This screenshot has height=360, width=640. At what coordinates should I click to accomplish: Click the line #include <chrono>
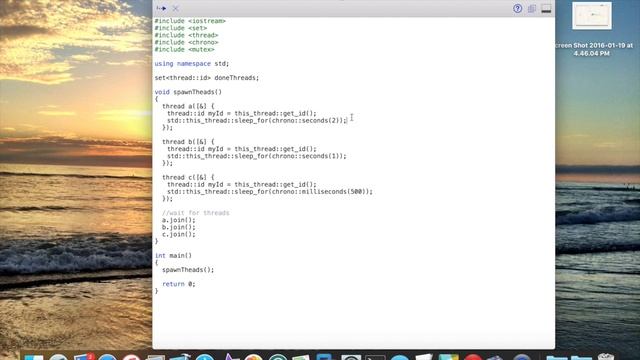(186, 42)
